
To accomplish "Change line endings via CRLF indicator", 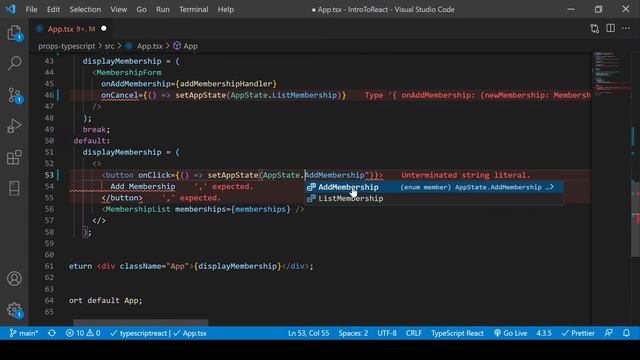I will (414, 333).
